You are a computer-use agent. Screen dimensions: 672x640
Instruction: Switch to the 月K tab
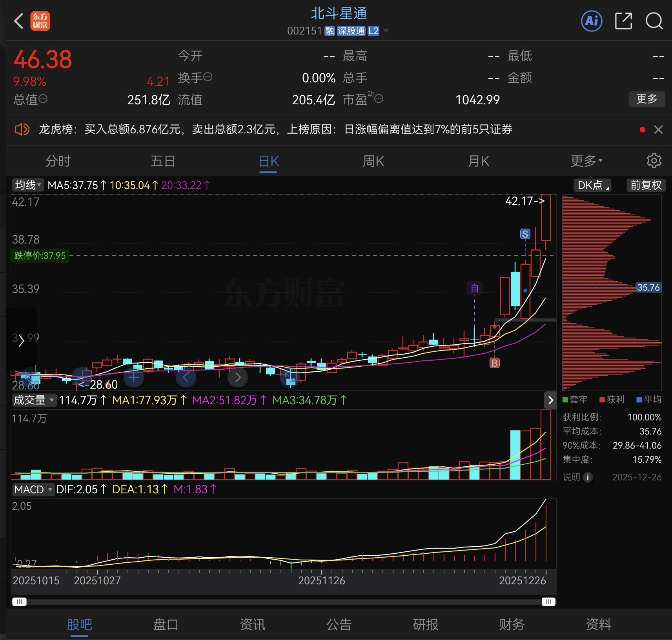(479, 161)
